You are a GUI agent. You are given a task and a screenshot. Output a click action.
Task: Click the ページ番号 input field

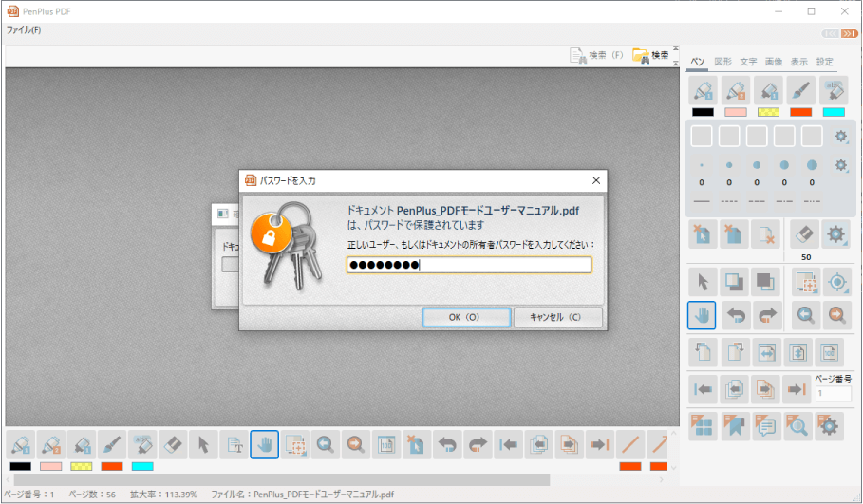[834, 393]
